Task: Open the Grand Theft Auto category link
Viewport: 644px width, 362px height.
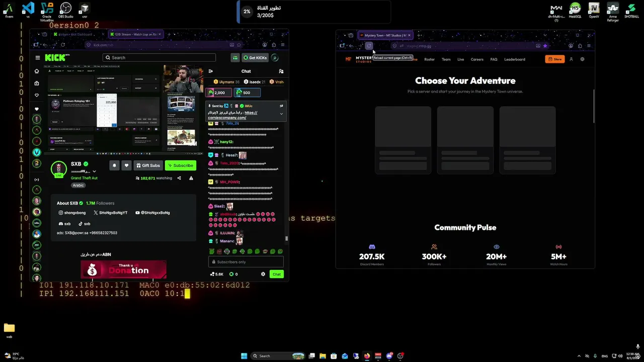Action: point(84,178)
